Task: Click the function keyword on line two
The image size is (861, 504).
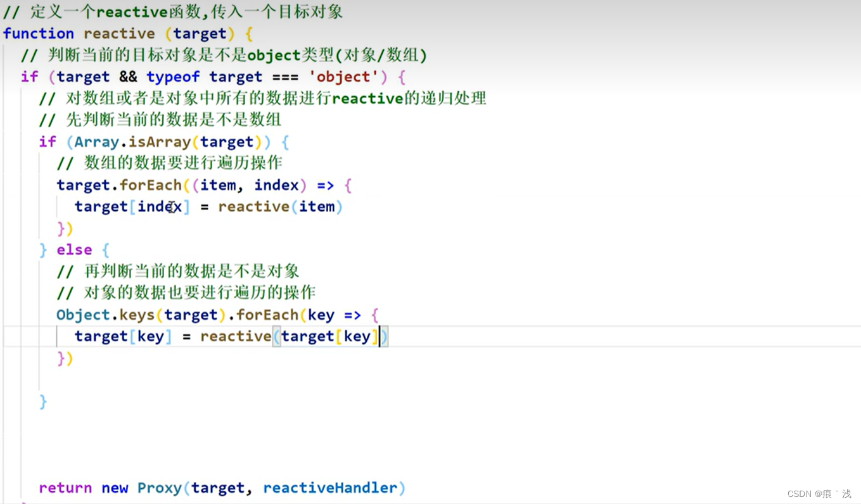Action: pyautogui.click(x=38, y=34)
